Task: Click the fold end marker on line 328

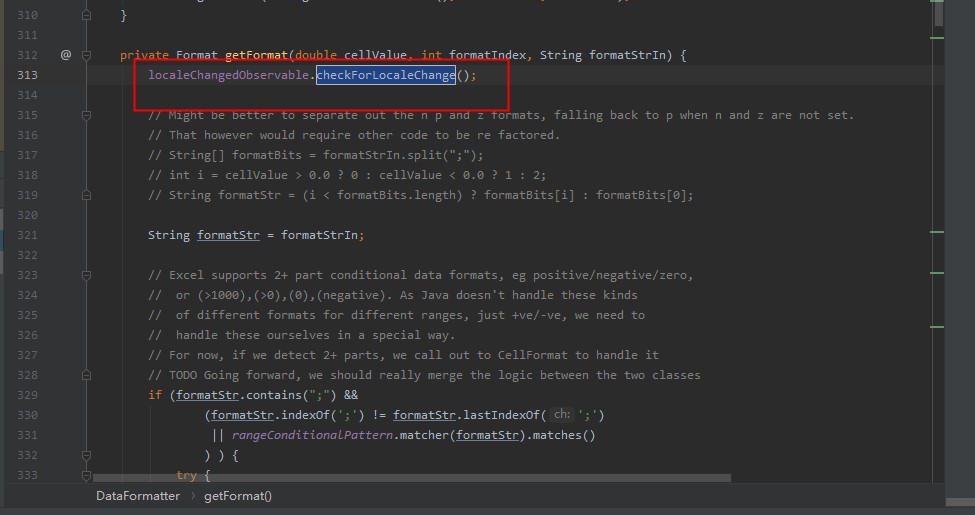Action: pyautogui.click(x=86, y=375)
